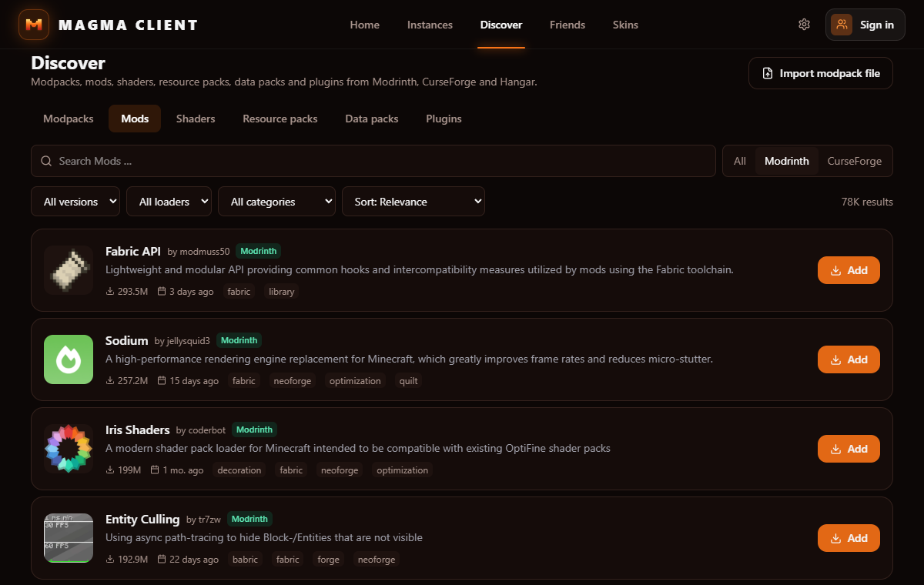The image size is (924, 585).
Task: Open the Fabric API title link
Action: coord(133,251)
